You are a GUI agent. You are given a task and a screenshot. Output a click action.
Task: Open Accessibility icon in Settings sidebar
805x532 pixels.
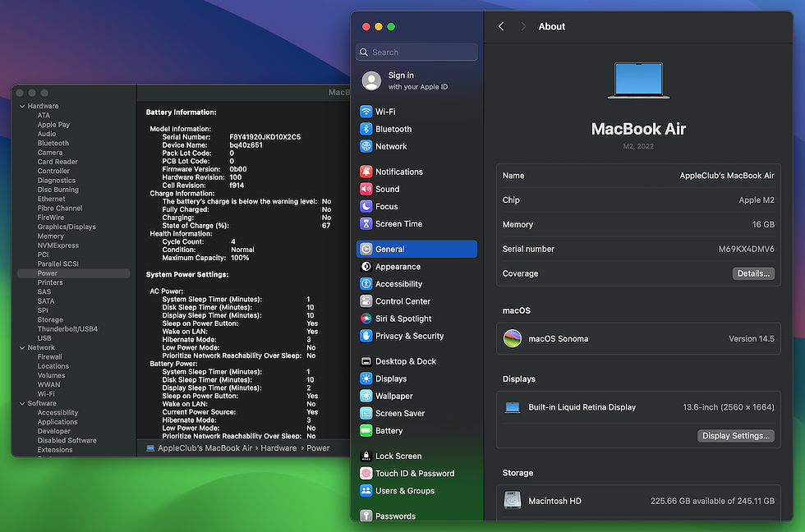(366, 284)
